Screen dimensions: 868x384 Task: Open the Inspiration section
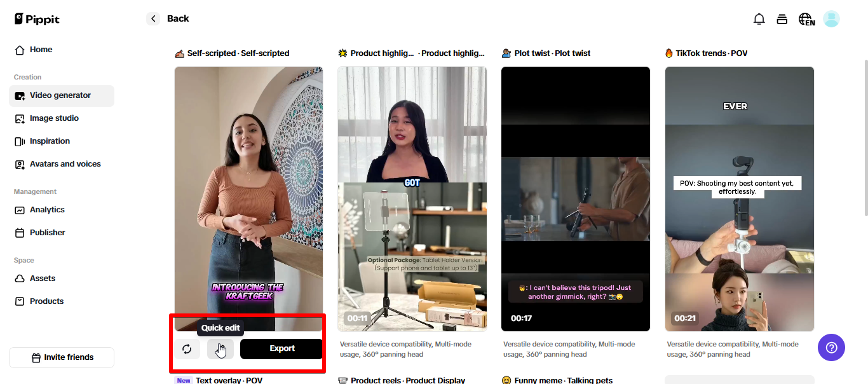click(51, 141)
